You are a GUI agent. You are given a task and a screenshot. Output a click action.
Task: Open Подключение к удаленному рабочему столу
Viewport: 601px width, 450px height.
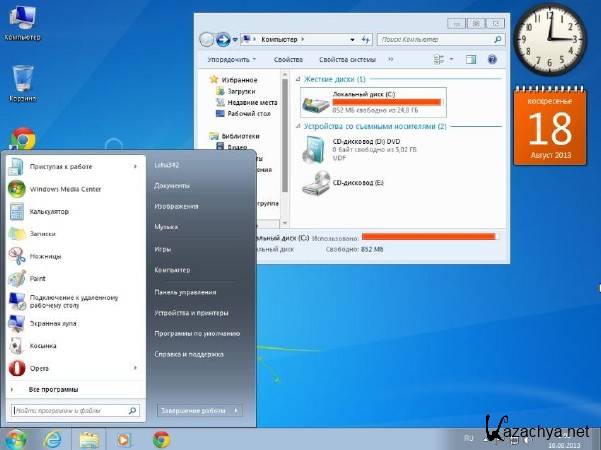coord(76,301)
